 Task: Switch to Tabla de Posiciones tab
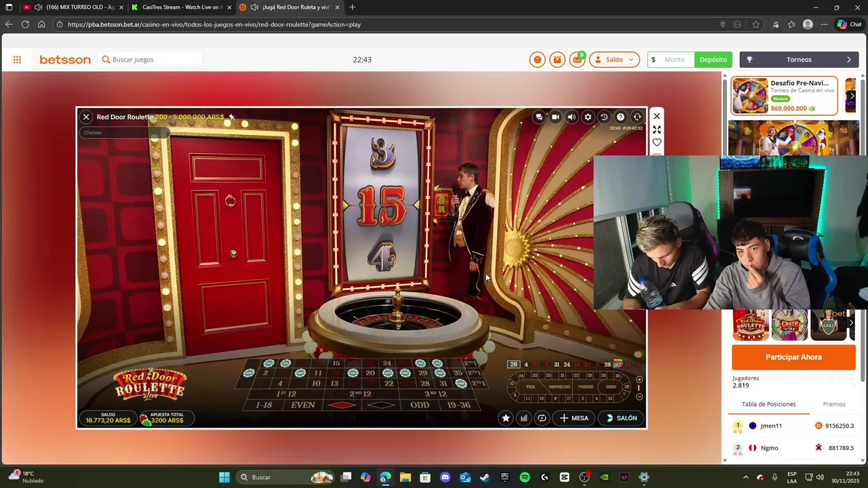[x=768, y=404]
